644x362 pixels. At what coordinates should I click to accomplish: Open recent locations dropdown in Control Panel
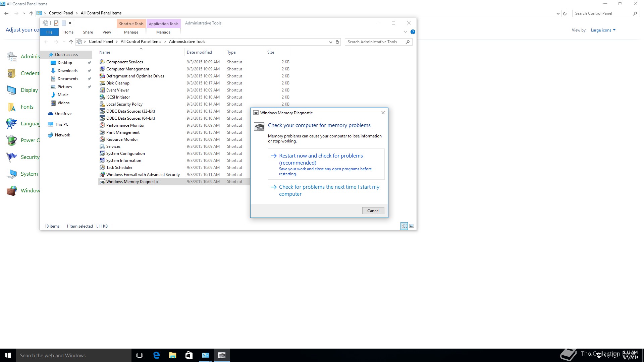[24, 13]
